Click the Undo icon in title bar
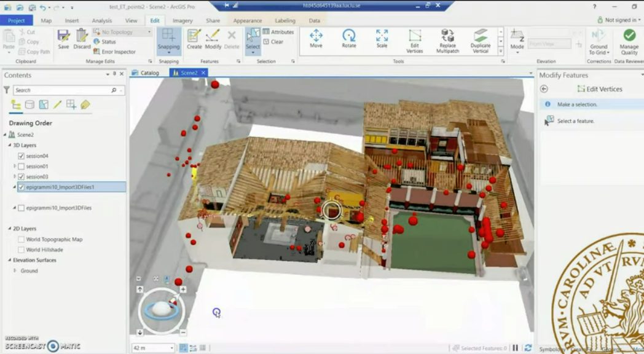 tap(43, 7)
